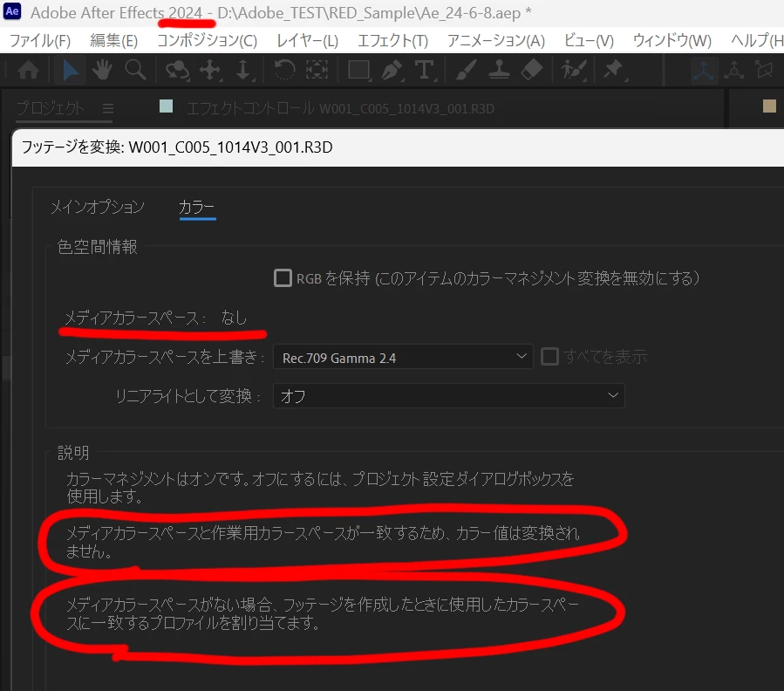
Task: Click the 説明 group heading
Action: point(73,452)
